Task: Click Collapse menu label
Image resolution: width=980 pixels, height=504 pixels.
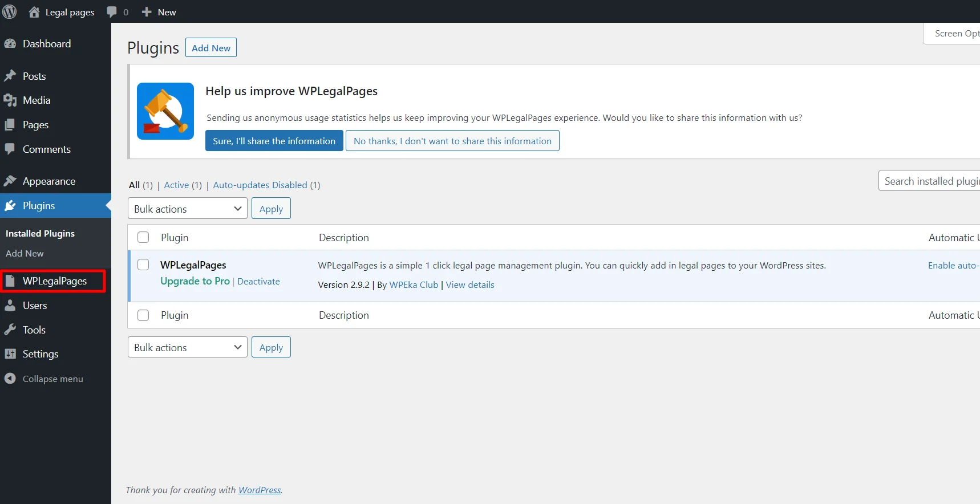Action: (53, 379)
